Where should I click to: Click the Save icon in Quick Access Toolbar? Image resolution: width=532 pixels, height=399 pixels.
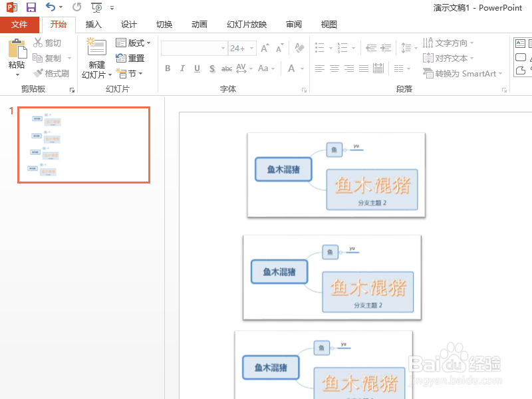coord(30,7)
